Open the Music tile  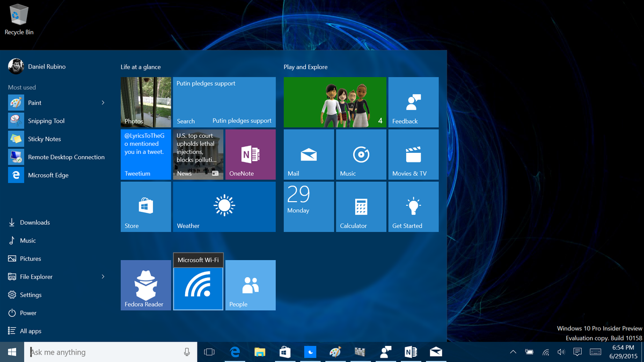click(361, 154)
